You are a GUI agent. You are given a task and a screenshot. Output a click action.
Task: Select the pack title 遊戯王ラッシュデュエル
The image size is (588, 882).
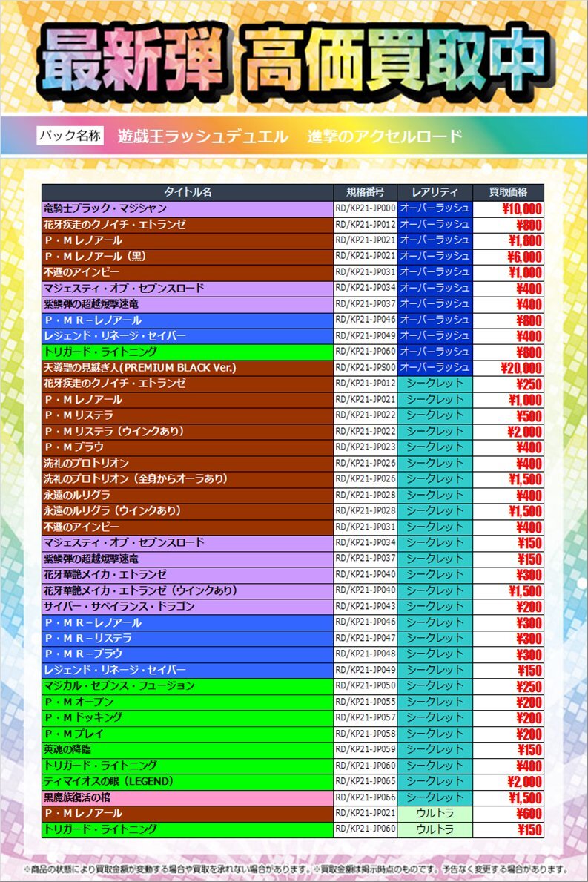pos(203,136)
